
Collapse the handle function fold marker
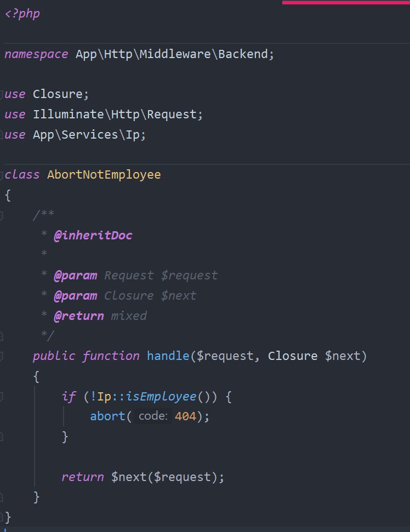[x=1, y=356]
